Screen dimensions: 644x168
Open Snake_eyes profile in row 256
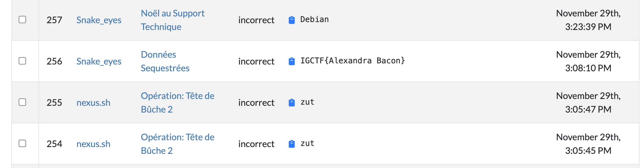coord(99,61)
